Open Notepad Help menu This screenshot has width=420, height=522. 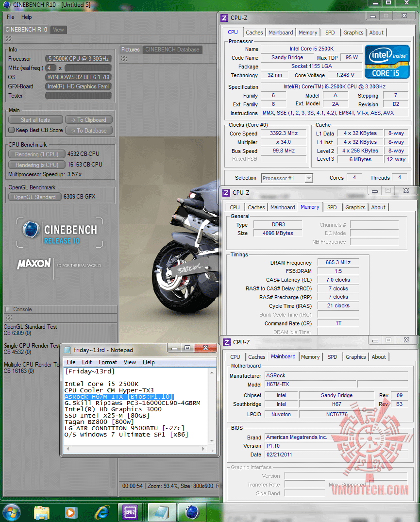click(x=149, y=362)
